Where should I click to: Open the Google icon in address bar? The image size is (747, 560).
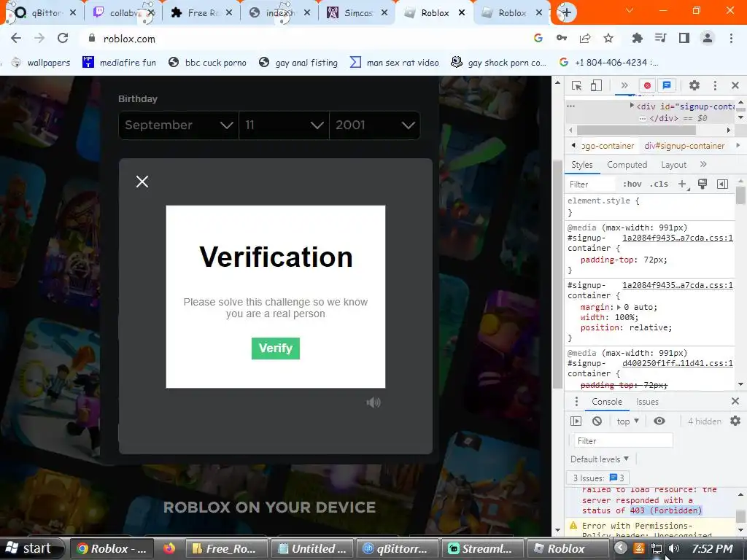click(538, 38)
